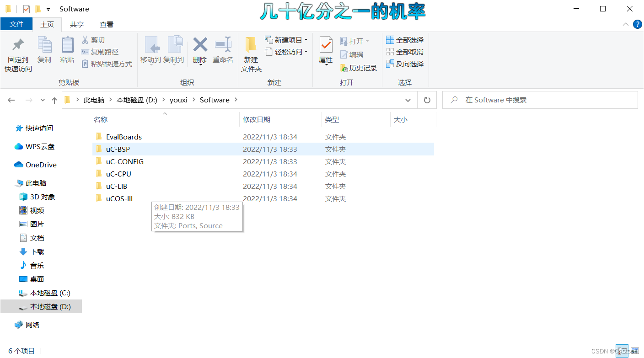Open recent locations dropdown arrow
Image resolution: width=644 pixels, height=358 pixels.
click(43, 100)
